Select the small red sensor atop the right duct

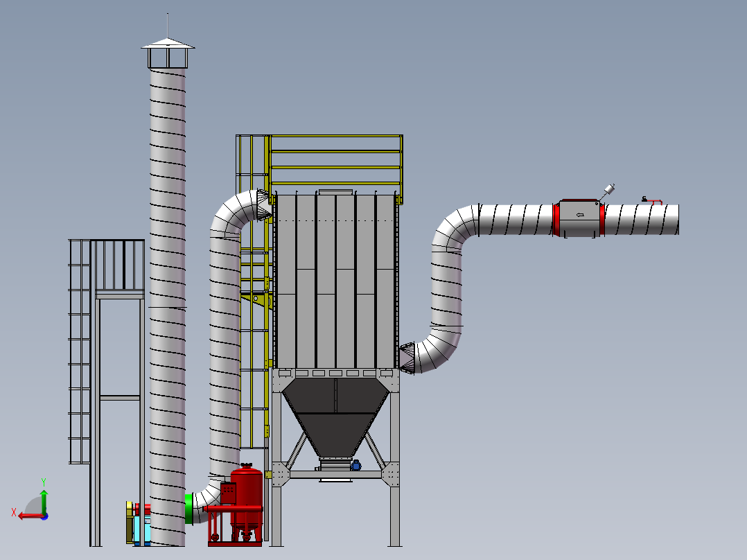(651, 201)
